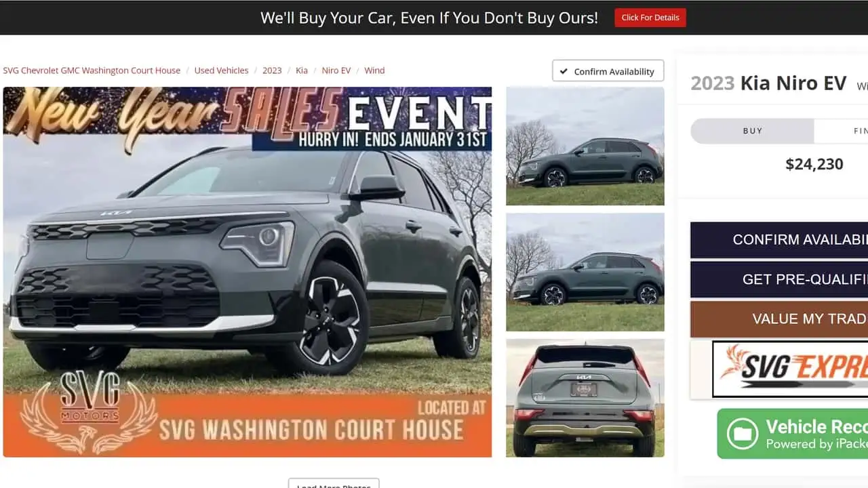Click the green Vehicle Records folder icon
The height and width of the screenshot is (488, 868).
click(742, 434)
